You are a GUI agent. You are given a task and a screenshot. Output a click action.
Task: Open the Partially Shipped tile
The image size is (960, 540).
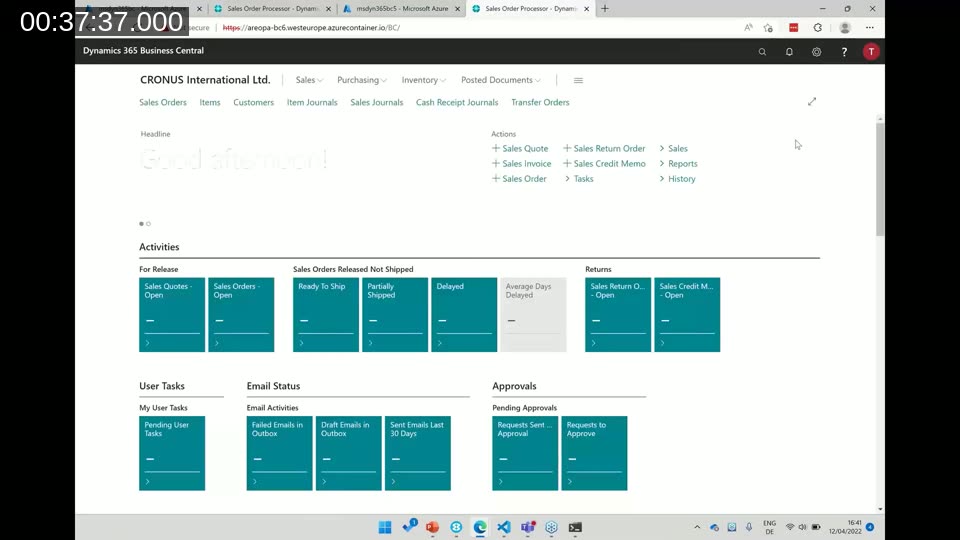tap(395, 315)
